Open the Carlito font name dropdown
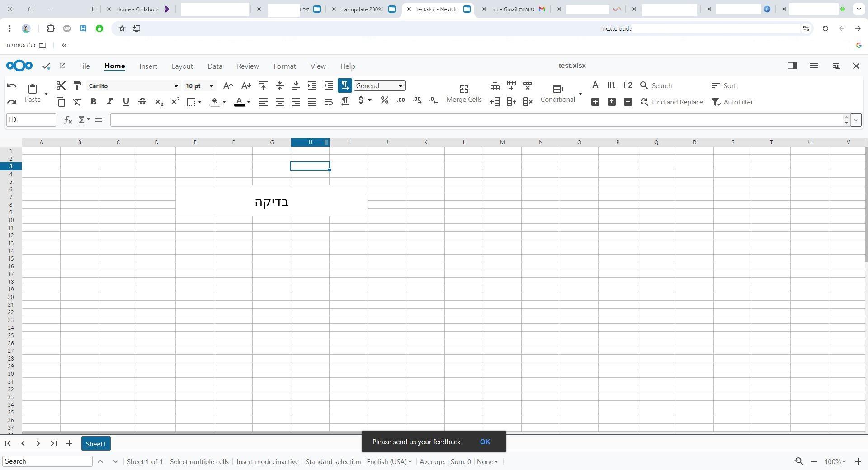 tap(176, 86)
